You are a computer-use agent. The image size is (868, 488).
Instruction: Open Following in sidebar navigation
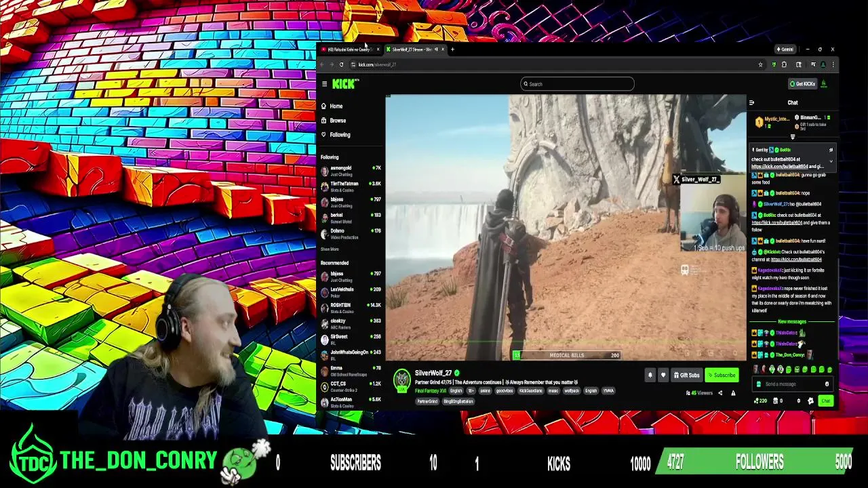(336, 135)
